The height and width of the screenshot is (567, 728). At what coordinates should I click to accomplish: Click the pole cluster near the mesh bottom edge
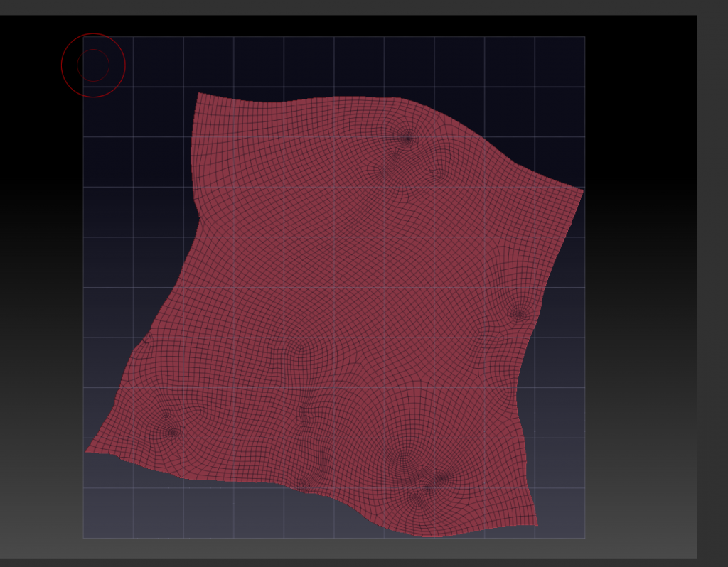(428, 487)
